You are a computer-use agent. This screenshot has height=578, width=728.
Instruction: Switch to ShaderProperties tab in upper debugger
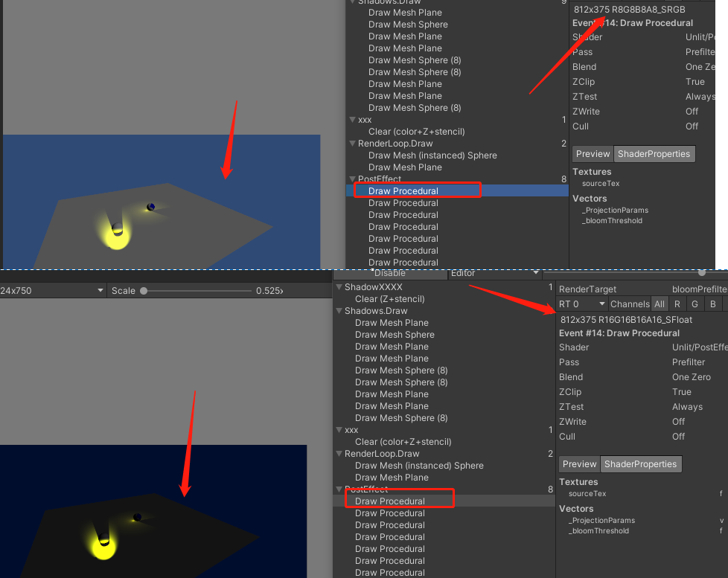[x=654, y=154]
